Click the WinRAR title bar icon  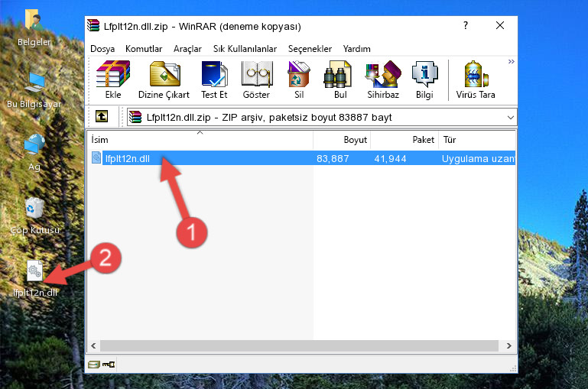pyautogui.click(x=94, y=26)
